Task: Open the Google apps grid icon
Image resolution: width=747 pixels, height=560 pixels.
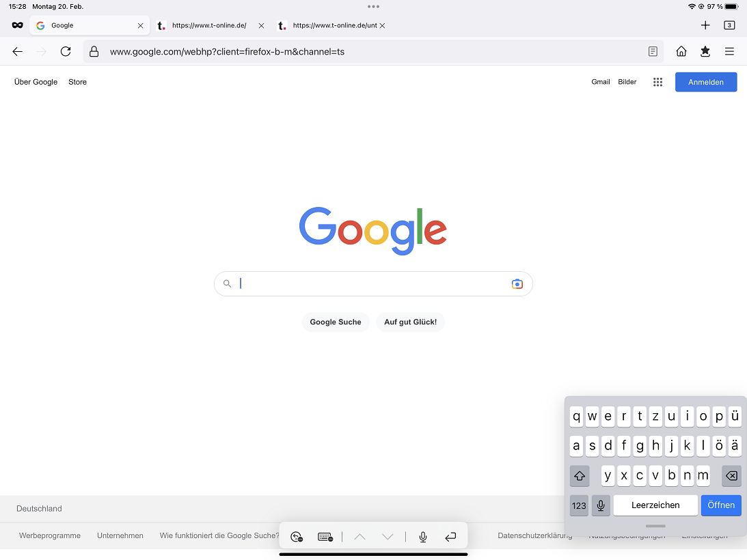Action: tap(658, 82)
